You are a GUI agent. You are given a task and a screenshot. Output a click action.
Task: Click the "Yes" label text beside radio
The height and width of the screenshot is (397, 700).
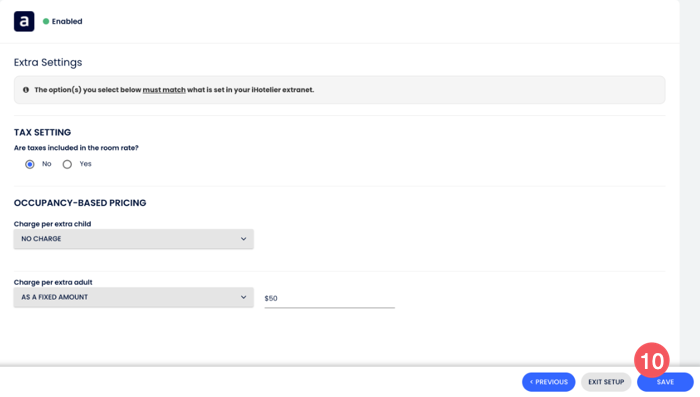coord(85,164)
